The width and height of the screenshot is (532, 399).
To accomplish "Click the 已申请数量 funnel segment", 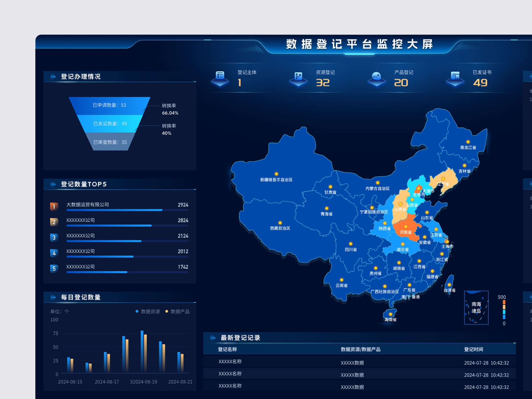I will (x=109, y=105).
